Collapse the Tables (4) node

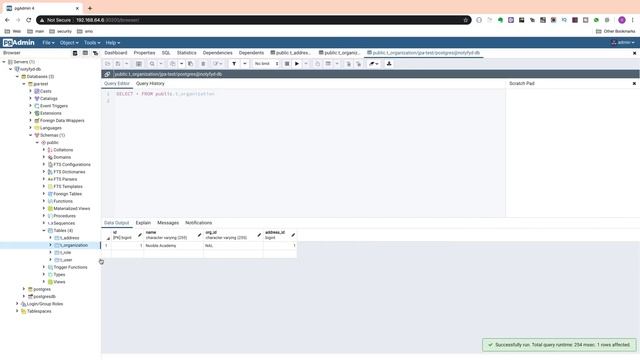coord(44,231)
